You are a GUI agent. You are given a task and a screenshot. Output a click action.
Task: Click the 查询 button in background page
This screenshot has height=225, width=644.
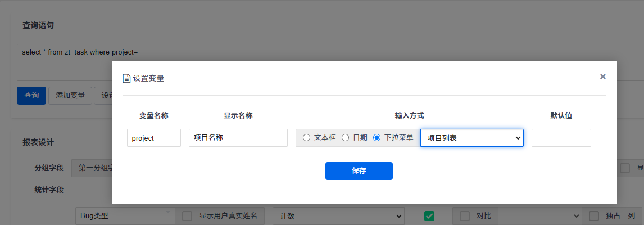(31, 96)
